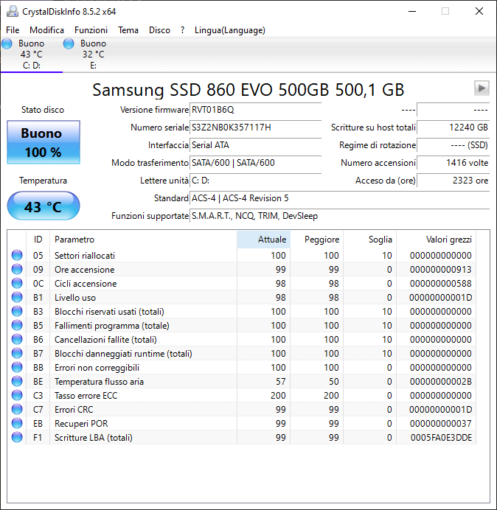Click the firmware version field RVT01B6Q
This screenshot has height=510, width=497.
255,110
